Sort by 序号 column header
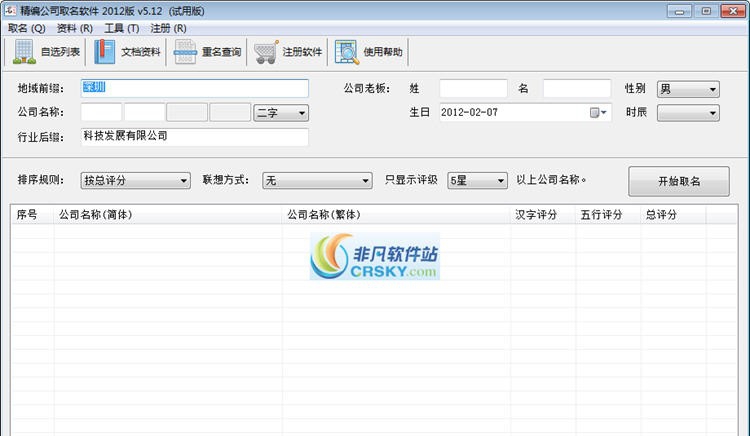Screen dimensions: 750x436 click(x=33, y=215)
